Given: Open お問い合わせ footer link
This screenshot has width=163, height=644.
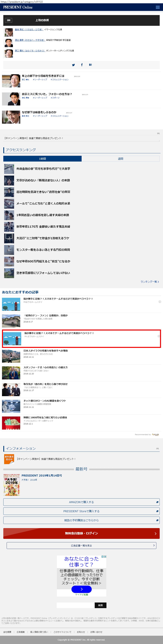Looking at the screenshot, I should tap(96, 632).
